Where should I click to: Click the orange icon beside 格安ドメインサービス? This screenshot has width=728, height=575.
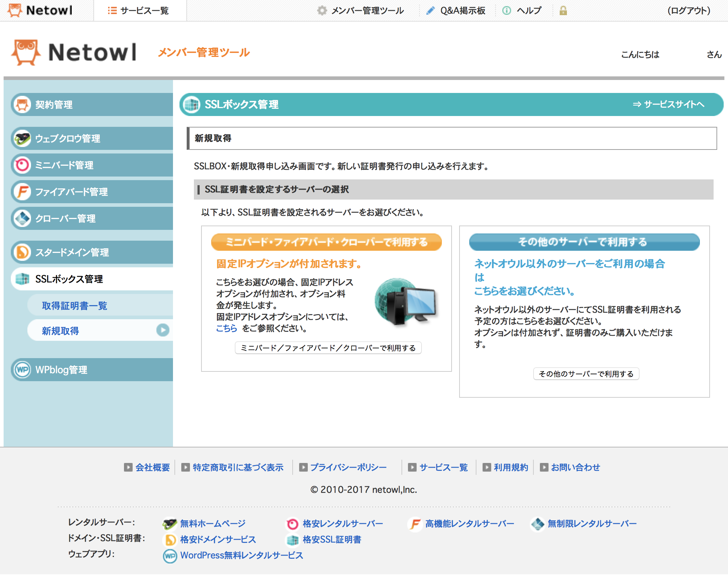(170, 539)
